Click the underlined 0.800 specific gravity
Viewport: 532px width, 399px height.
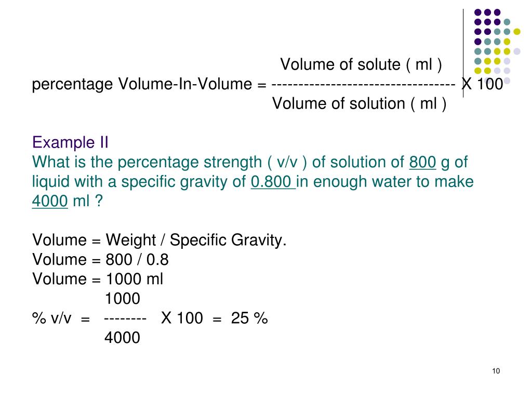pyautogui.click(x=273, y=181)
